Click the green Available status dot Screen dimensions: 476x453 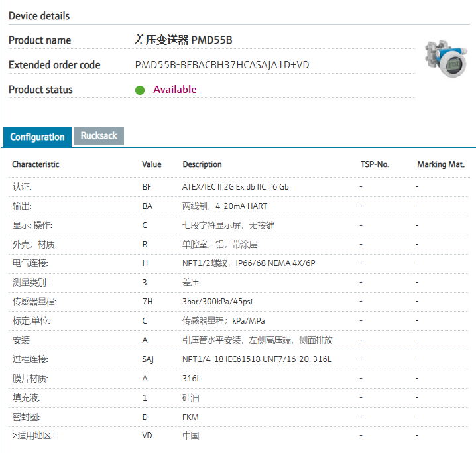click(x=140, y=90)
